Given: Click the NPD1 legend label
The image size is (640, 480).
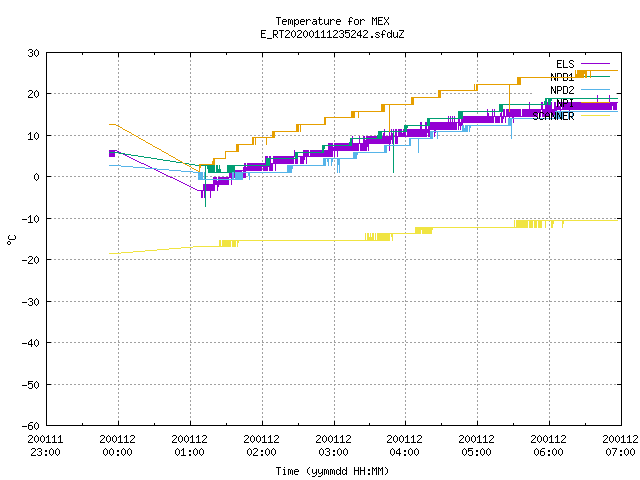Looking at the screenshot, I should click(x=562, y=77).
